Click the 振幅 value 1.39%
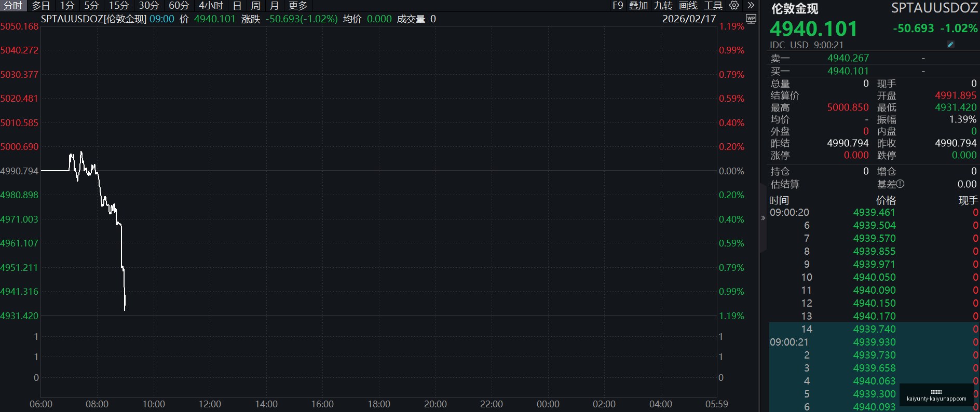 [x=963, y=119]
